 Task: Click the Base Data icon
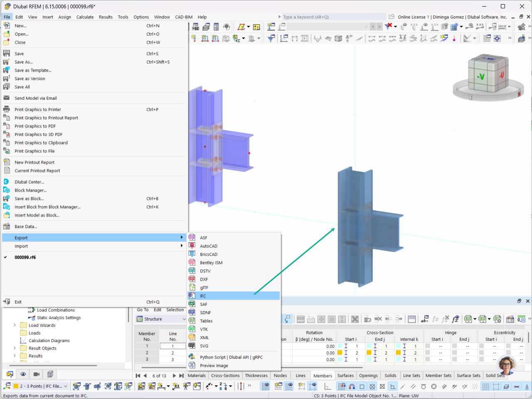point(6,227)
